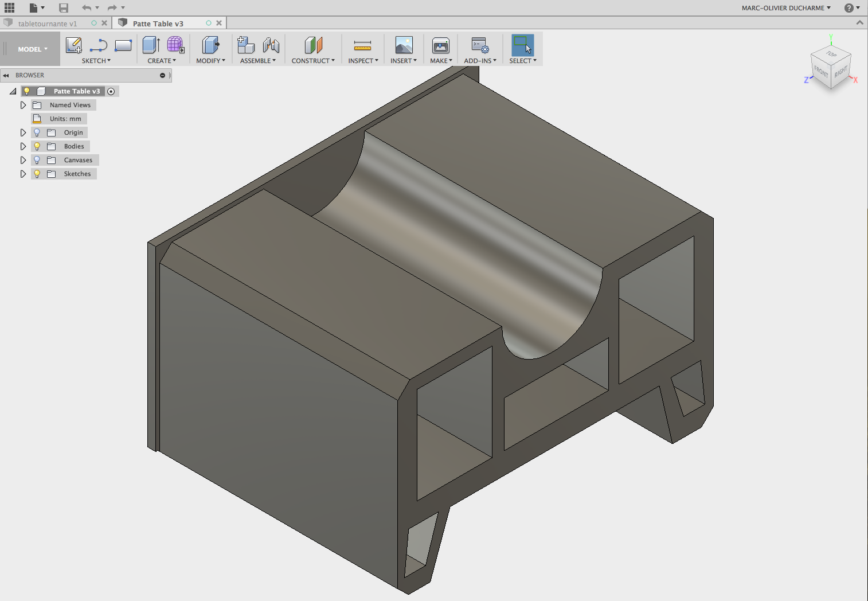This screenshot has height=601, width=868.
Task: Click the FRONT face of the ViewCube
Action: click(x=821, y=72)
